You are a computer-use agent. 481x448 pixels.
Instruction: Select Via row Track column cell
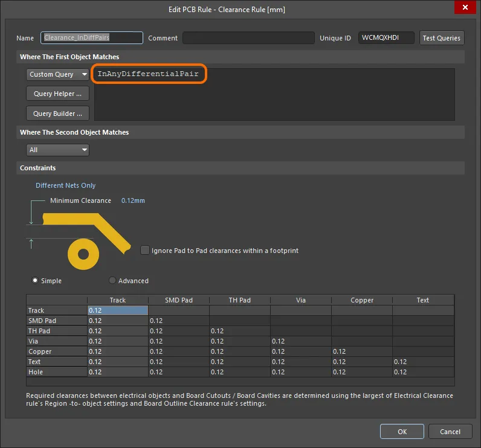click(118, 341)
